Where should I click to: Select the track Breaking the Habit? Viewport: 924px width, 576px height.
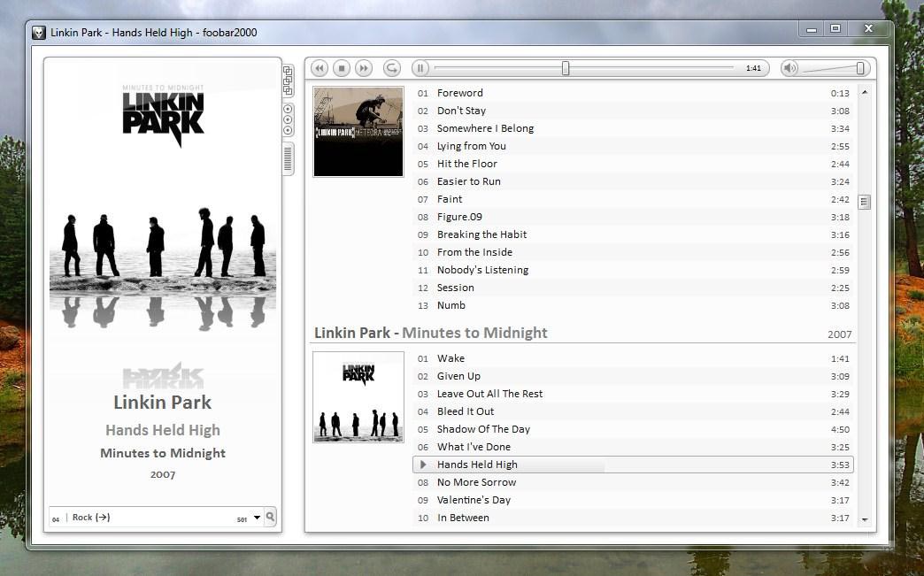coord(633,234)
